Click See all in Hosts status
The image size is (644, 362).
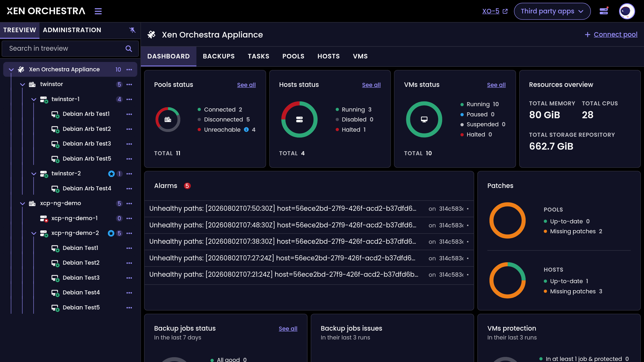point(371,85)
